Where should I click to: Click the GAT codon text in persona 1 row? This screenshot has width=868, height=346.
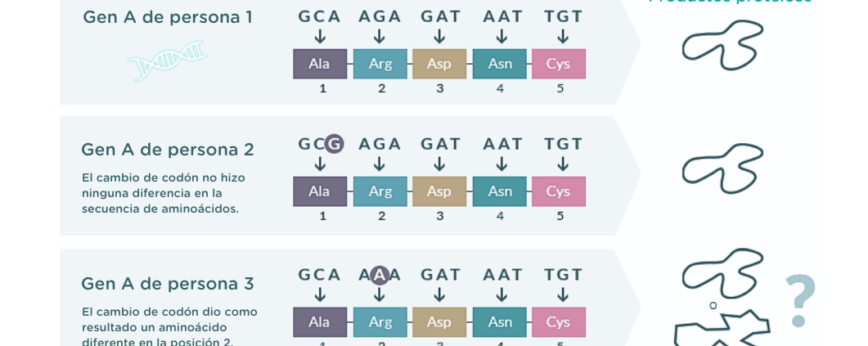tap(441, 16)
